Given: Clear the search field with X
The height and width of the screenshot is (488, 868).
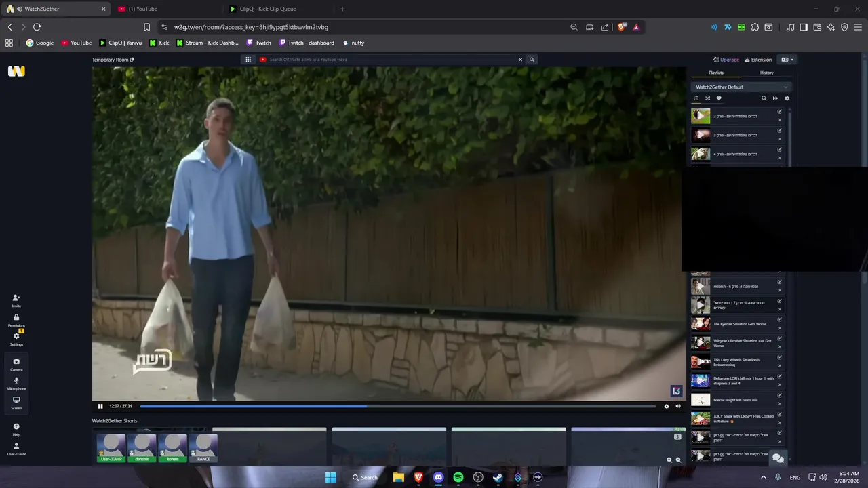Looking at the screenshot, I should point(521,60).
